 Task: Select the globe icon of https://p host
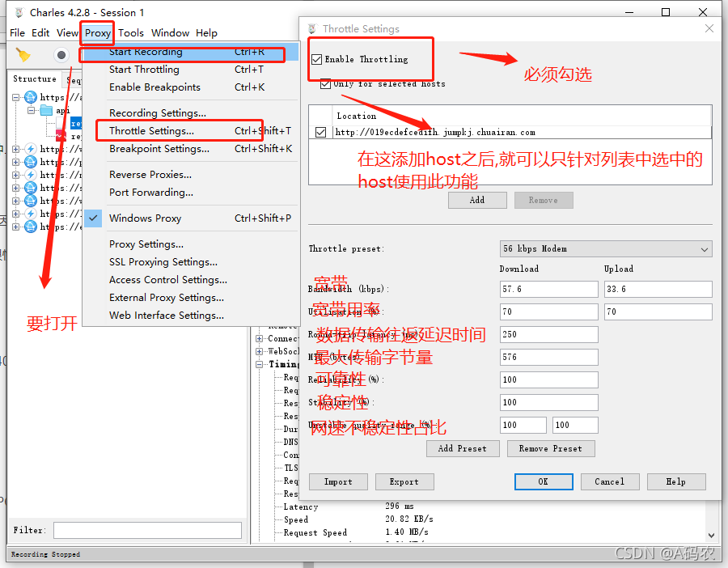pyautogui.click(x=31, y=162)
